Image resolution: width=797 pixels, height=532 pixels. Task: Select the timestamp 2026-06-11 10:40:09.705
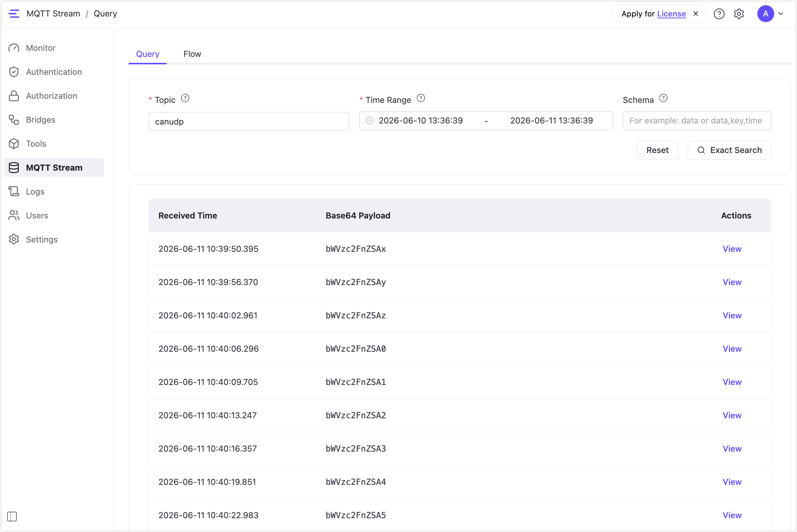(x=208, y=382)
